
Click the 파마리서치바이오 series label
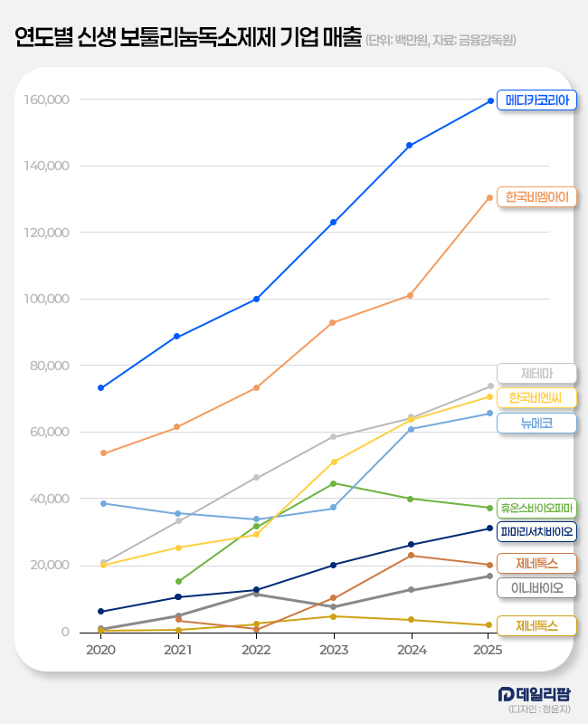[x=537, y=531]
